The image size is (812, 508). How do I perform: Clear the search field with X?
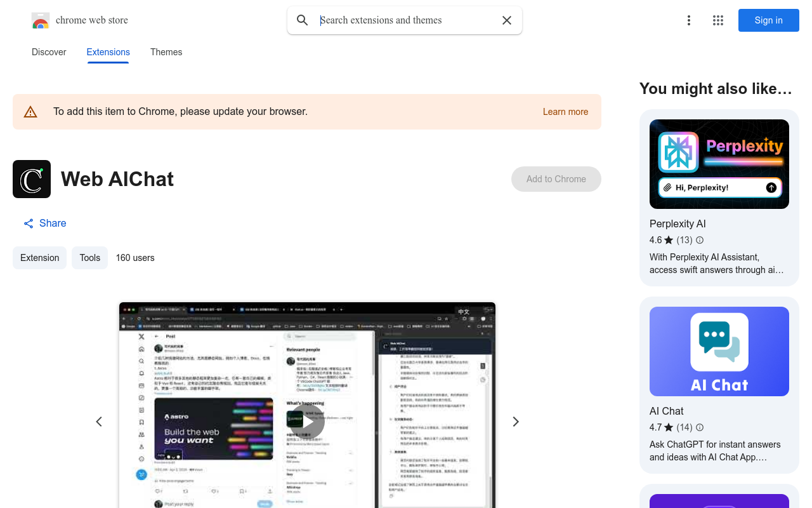click(x=507, y=20)
